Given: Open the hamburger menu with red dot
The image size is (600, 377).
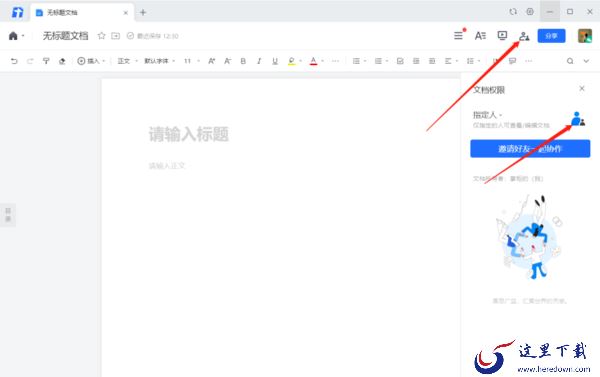Looking at the screenshot, I should point(458,36).
